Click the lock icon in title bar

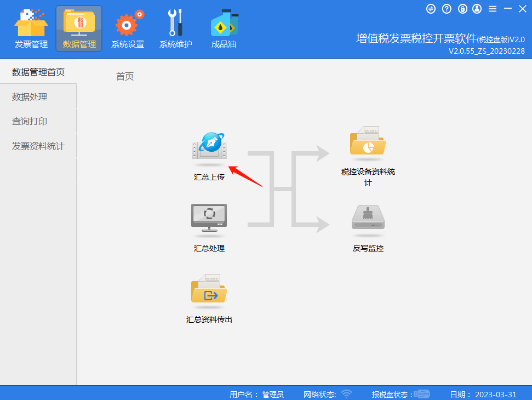(462, 9)
